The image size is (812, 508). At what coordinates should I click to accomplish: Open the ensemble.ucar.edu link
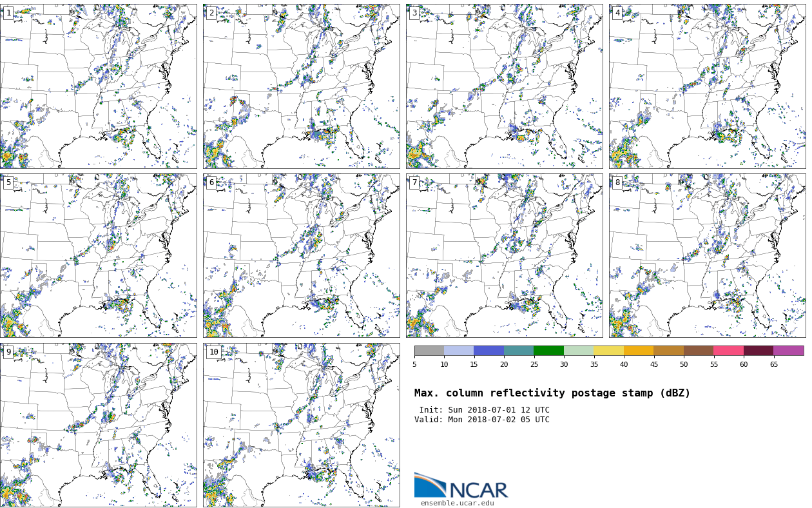pyautogui.click(x=457, y=503)
